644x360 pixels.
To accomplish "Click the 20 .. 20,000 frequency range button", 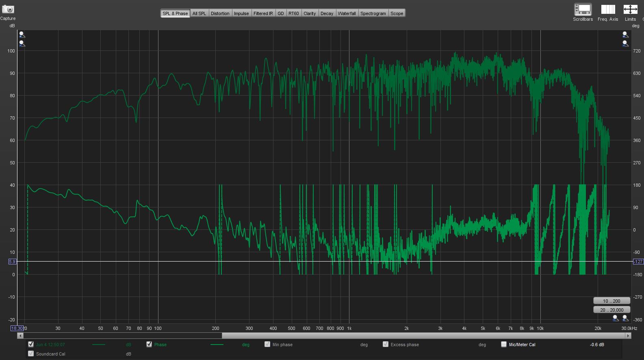I will 611,310.
